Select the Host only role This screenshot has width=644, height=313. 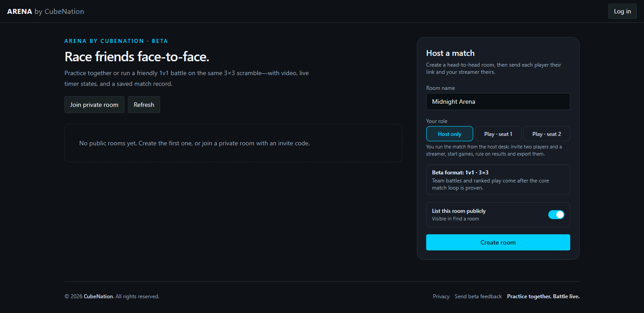click(x=449, y=134)
